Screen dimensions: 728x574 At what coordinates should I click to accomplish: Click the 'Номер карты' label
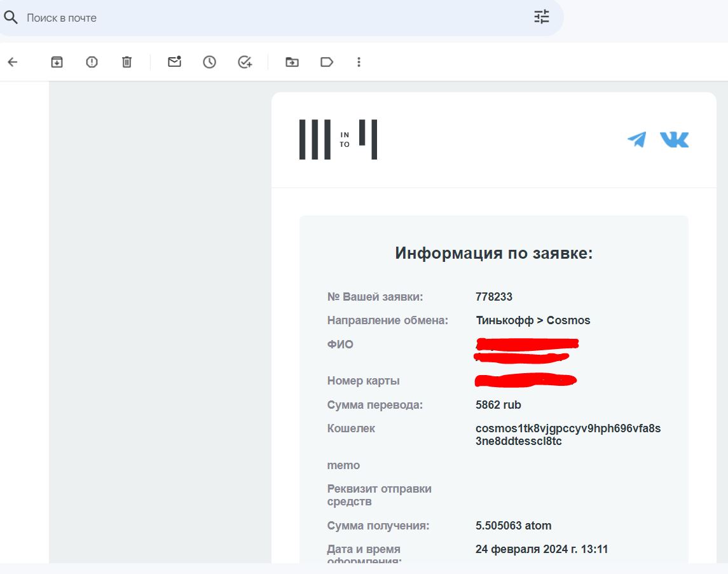point(363,381)
